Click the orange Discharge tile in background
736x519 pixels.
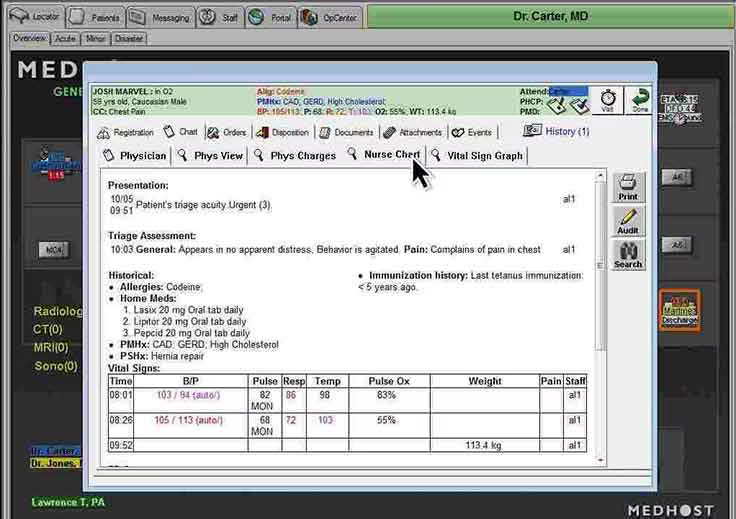pos(680,311)
